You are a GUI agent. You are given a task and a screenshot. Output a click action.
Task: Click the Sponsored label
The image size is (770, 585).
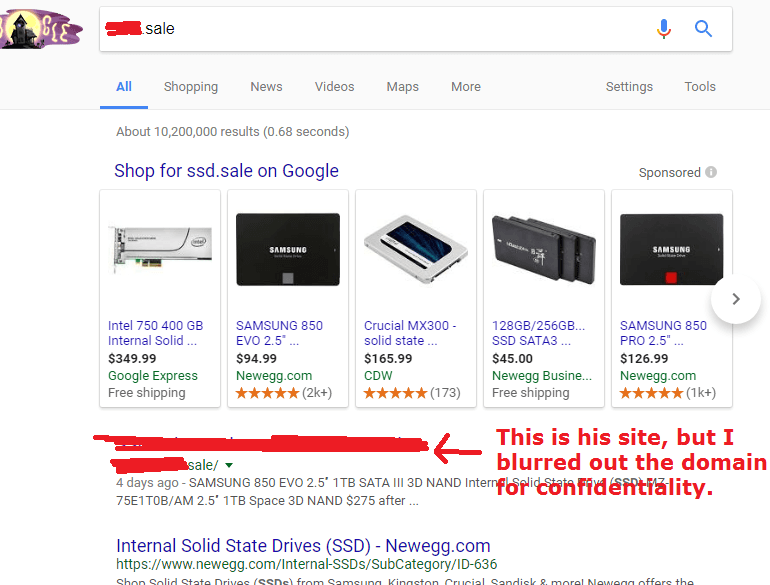point(669,172)
